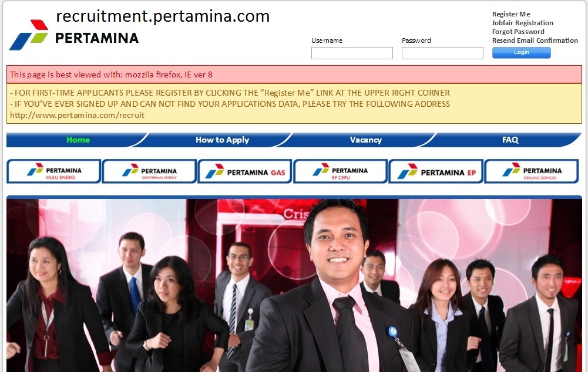Click the Pertamina EP logo button
Viewport: 588px width, 372px height.
point(436,171)
